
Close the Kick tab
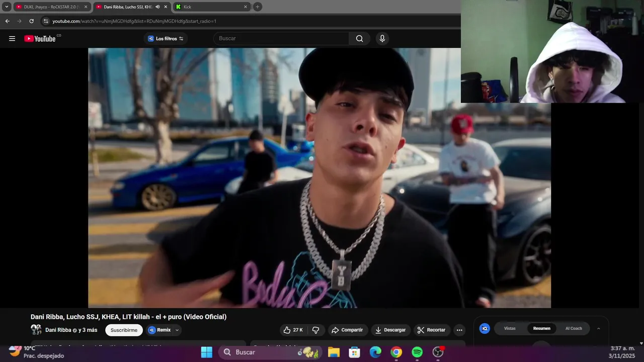tap(246, 7)
